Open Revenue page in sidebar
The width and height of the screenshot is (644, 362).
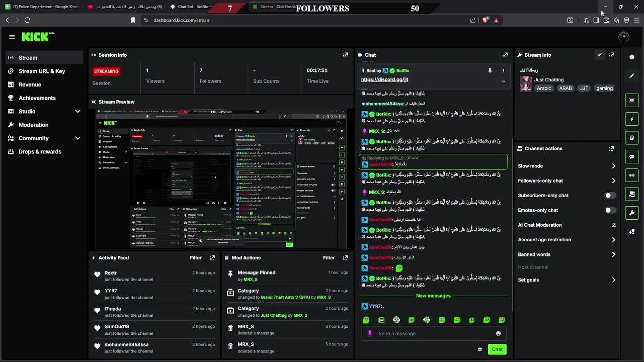click(x=44, y=84)
